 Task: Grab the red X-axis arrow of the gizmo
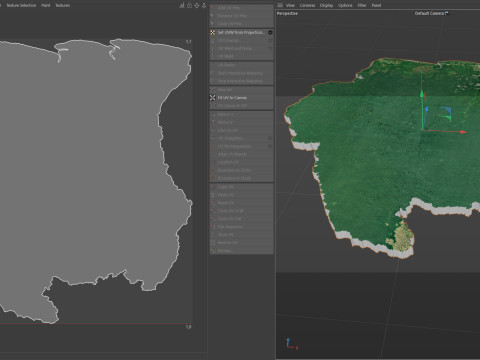(x=463, y=132)
